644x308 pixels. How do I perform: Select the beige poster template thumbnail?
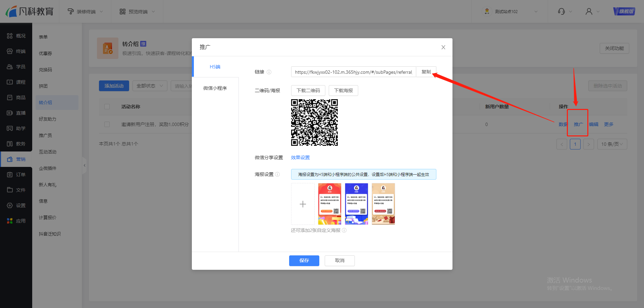click(383, 204)
